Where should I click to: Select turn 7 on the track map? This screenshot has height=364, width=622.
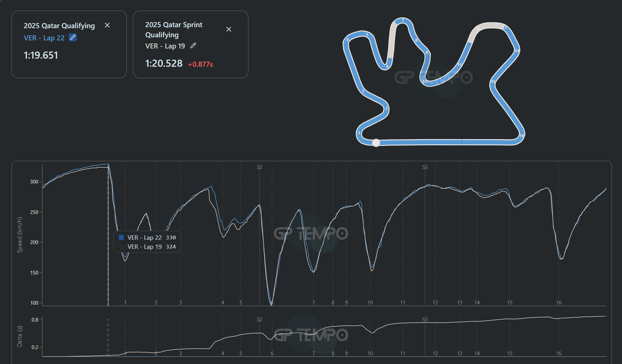[402, 20]
